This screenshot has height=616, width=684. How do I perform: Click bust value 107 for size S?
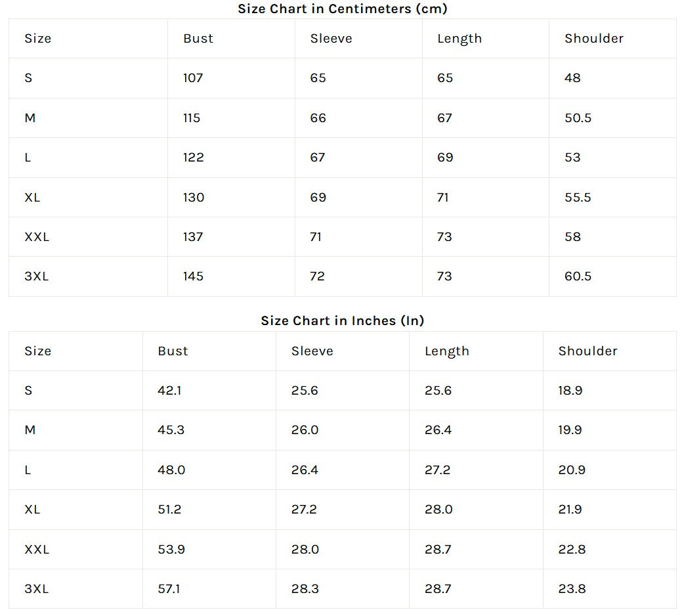tap(193, 78)
